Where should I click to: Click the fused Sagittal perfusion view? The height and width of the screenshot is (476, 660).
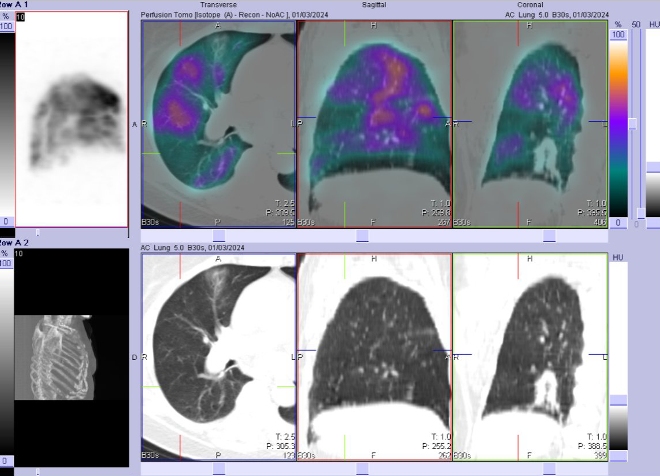pos(374,125)
